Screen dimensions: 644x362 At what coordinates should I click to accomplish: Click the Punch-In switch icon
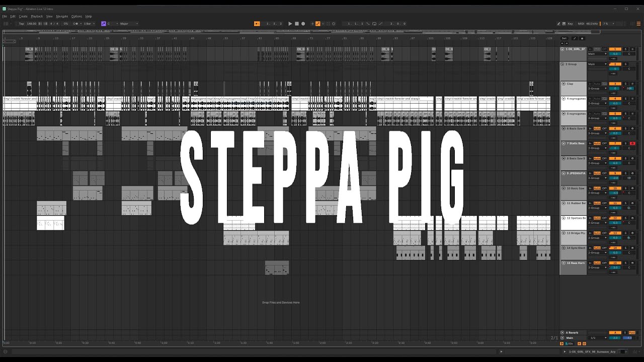tap(368, 24)
